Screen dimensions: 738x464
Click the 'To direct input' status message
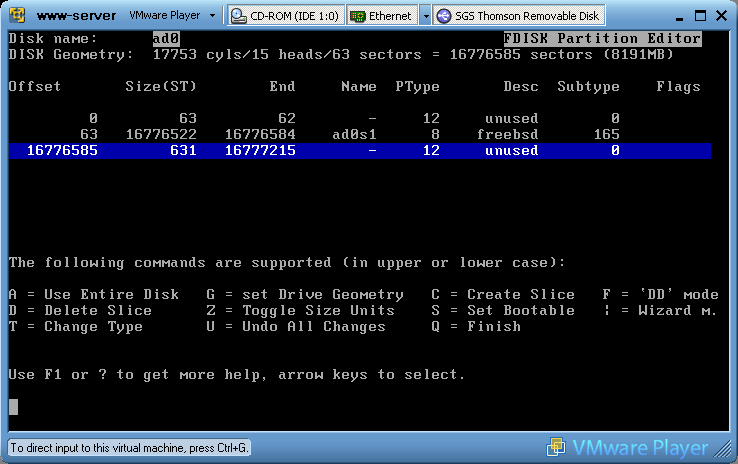point(129,448)
